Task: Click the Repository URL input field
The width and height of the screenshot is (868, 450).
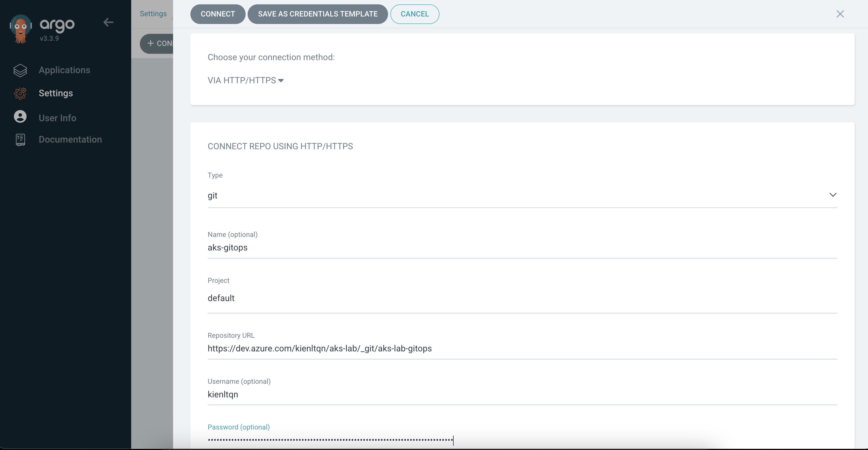Action: (x=522, y=349)
